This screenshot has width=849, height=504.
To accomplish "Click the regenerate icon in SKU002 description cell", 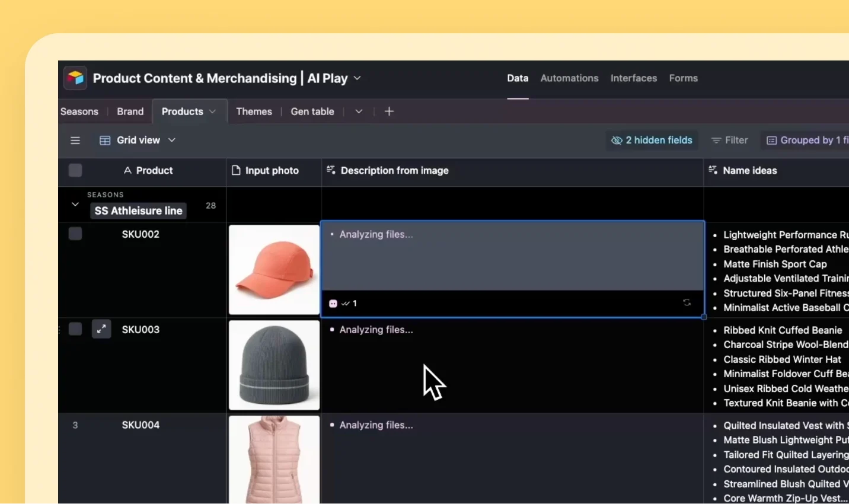I will coord(687,303).
